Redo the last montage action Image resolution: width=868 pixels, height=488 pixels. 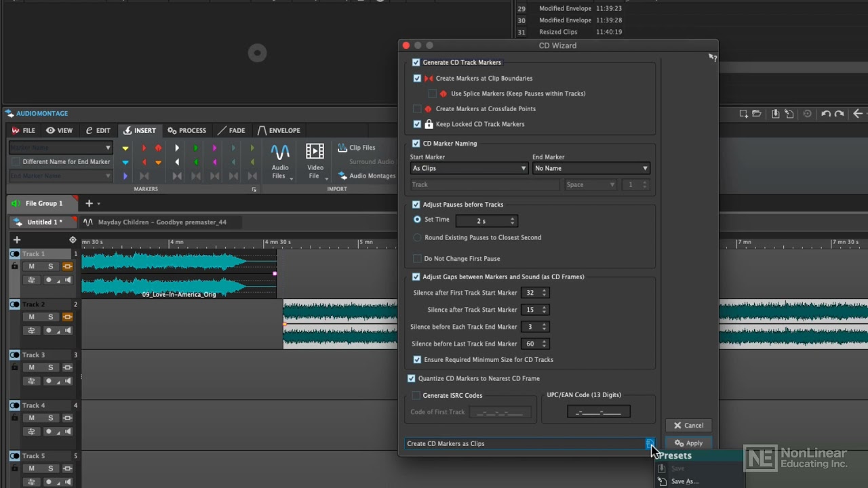(x=840, y=114)
